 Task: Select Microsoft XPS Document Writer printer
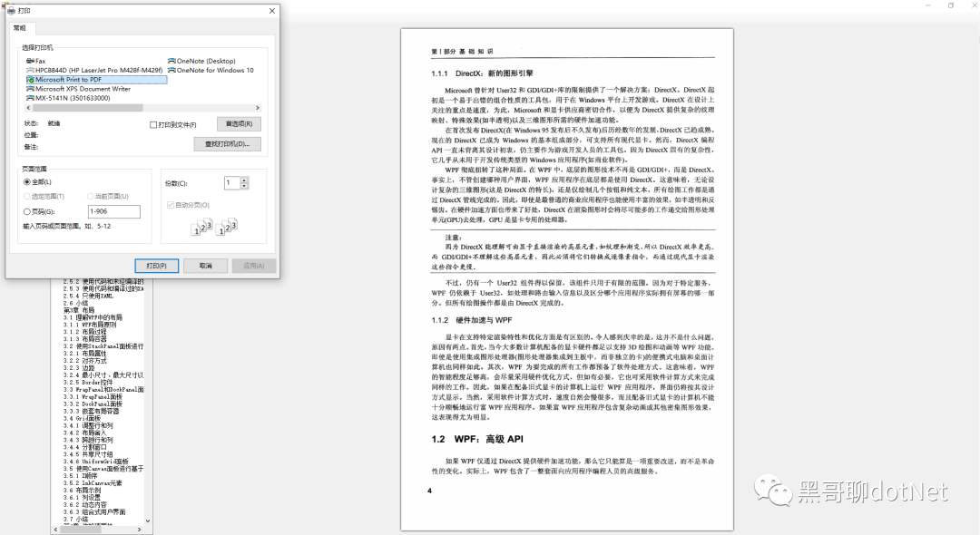(79, 89)
